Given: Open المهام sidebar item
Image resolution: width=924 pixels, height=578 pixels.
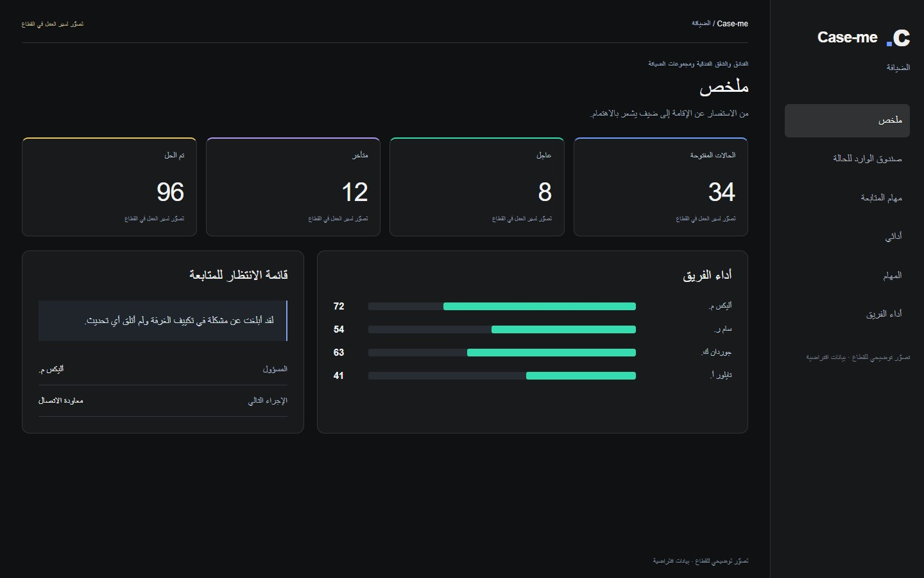Looking at the screenshot, I should click(847, 276).
